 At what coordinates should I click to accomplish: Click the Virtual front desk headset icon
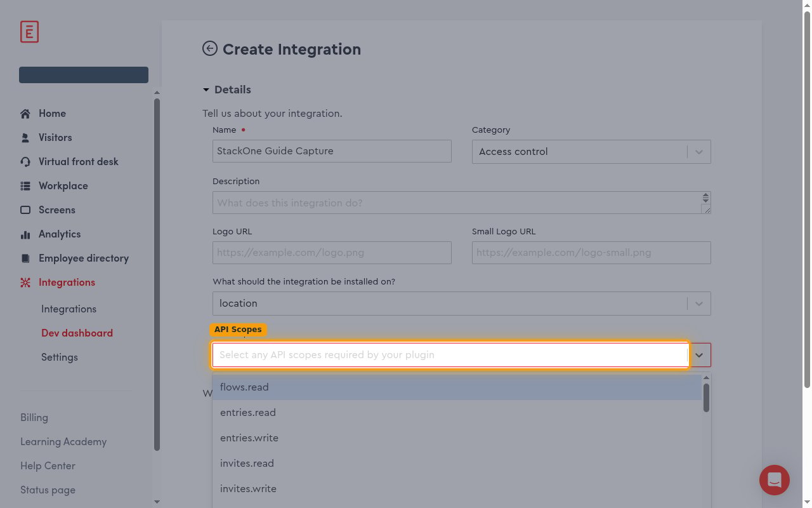coord(25,162)
